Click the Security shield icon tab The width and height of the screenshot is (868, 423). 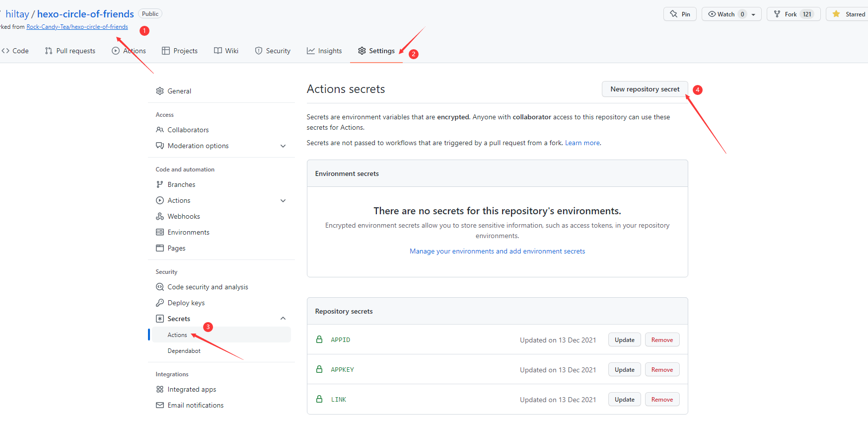coord(259,51)
